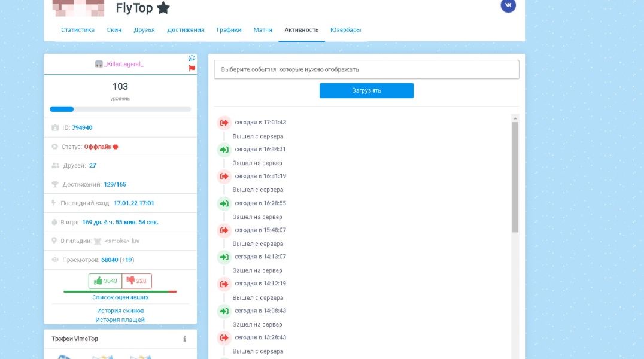Switch to the Статистика tab
Image resolution: width=644 pixels, height=359 pixels.
(x=78, y=30)
